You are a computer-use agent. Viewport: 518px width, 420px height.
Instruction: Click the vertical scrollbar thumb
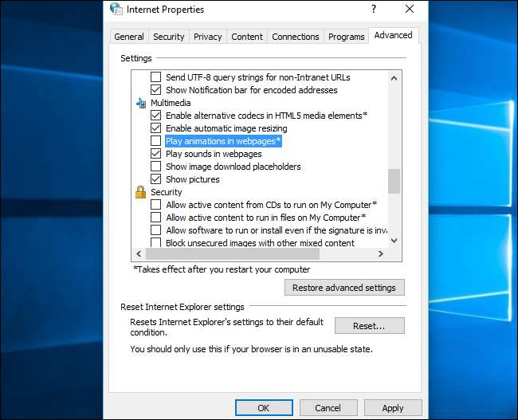point(394,181)
